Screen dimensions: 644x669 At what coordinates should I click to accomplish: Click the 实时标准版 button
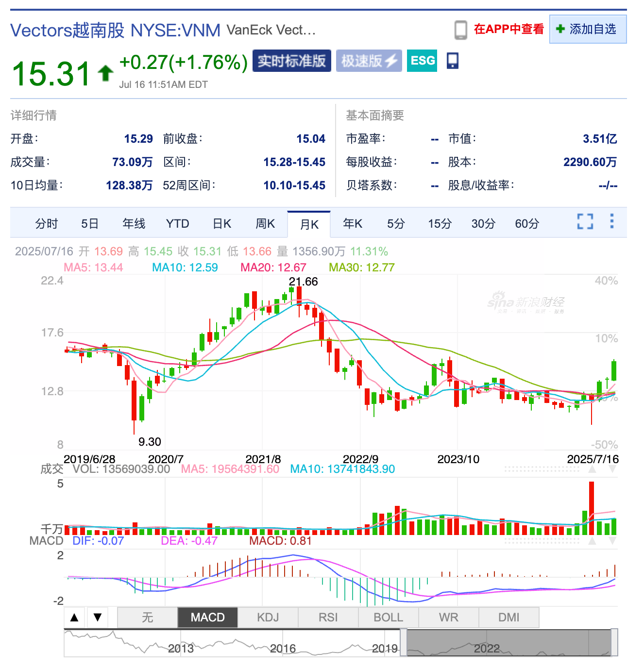291,60
